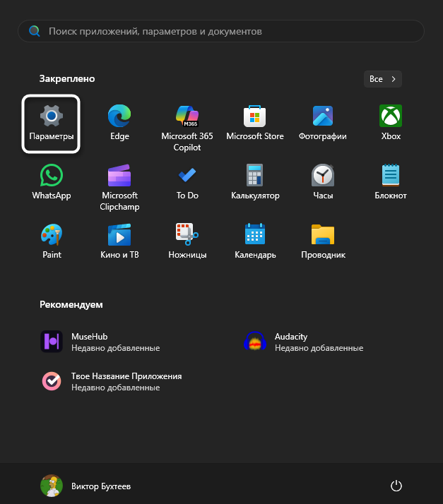
Task: Click the power button icon
Action: (x=396, y=486)
